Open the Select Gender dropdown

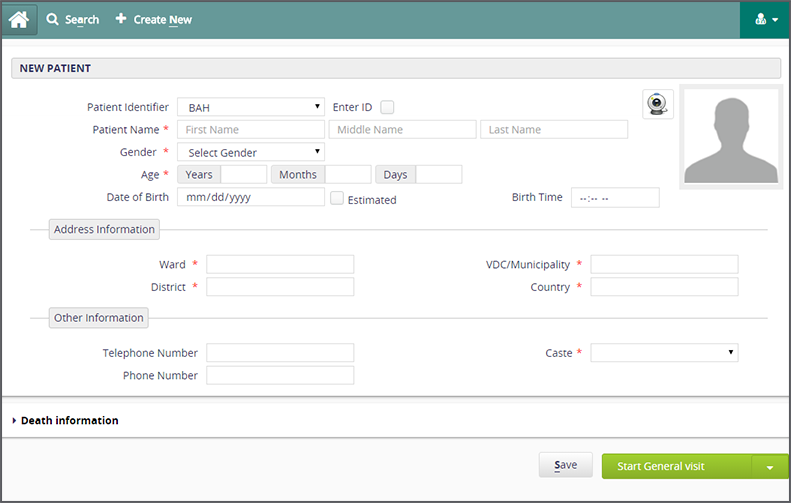(251, 152)
